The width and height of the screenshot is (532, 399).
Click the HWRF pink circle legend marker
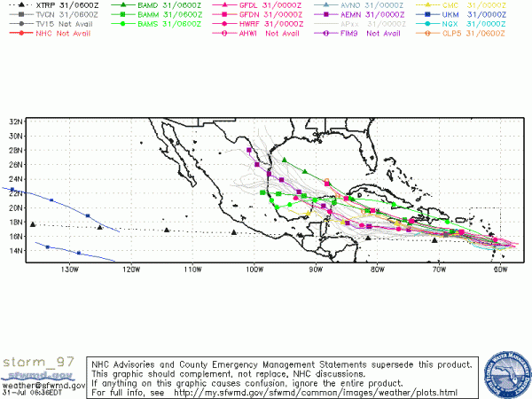click(224, 24)
